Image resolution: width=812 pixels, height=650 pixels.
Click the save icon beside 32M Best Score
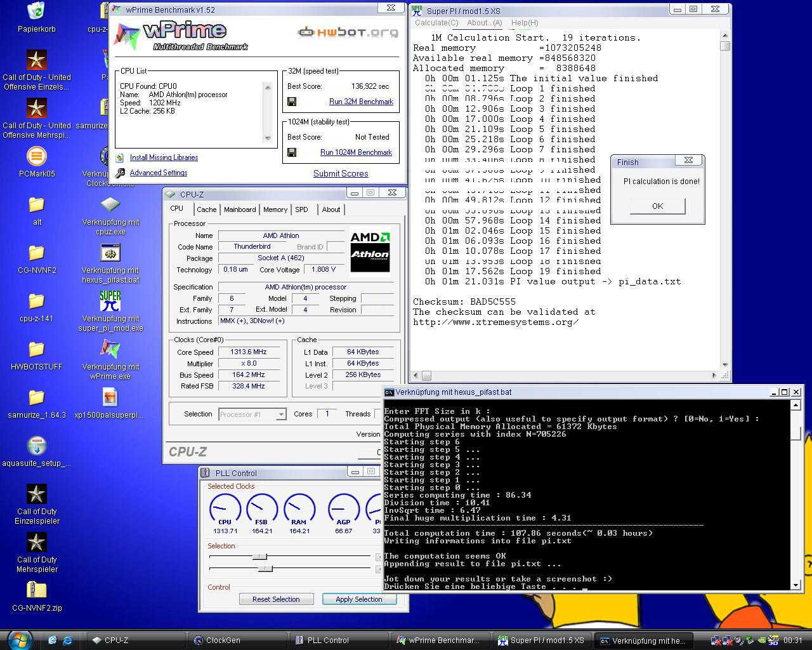pos(292,102)
